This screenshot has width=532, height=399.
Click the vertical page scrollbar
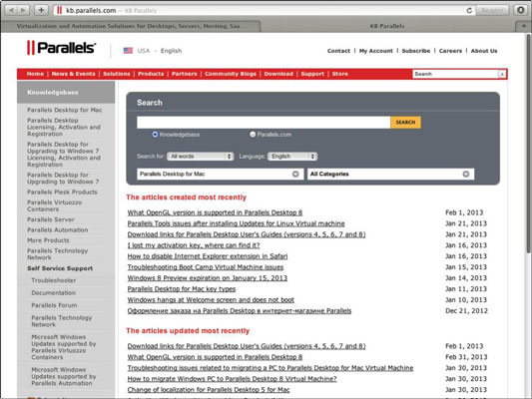pyautogui.click(x=528, y=143)
